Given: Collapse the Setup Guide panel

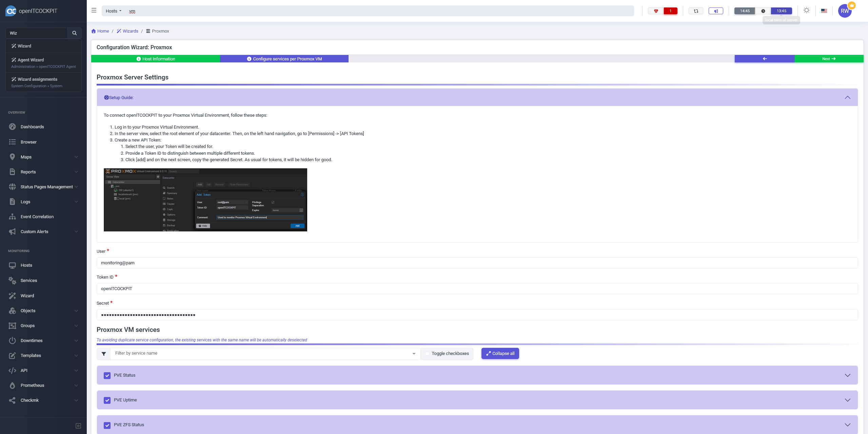Looking at the screenshot, I should 847,97.
